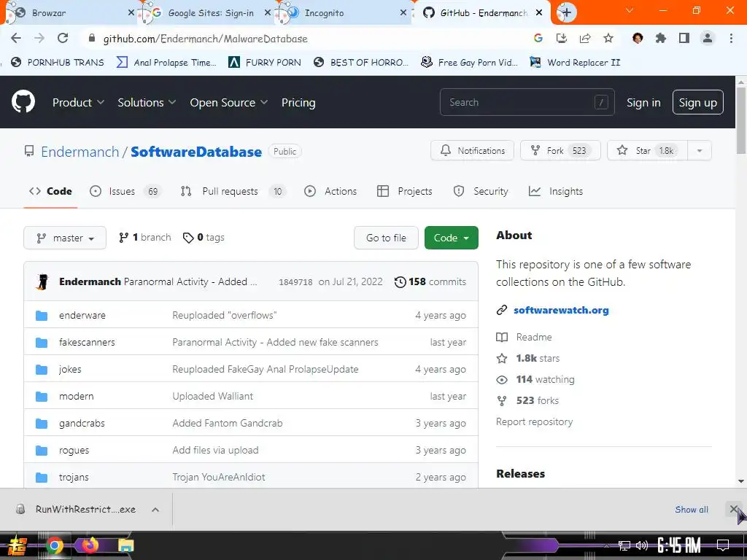This screenshot has height=560, width=747.
Task: Open the trojans folder
Action: point(74,477)
